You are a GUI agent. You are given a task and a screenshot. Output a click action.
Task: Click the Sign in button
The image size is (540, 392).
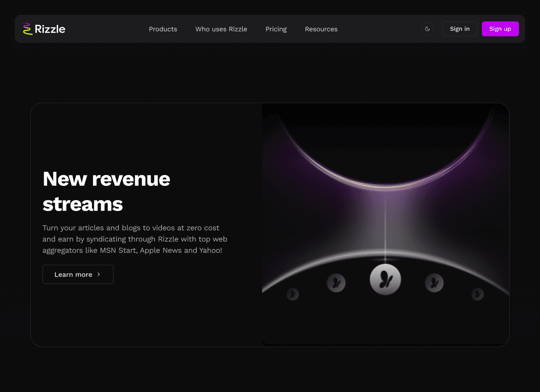point(460,29)
